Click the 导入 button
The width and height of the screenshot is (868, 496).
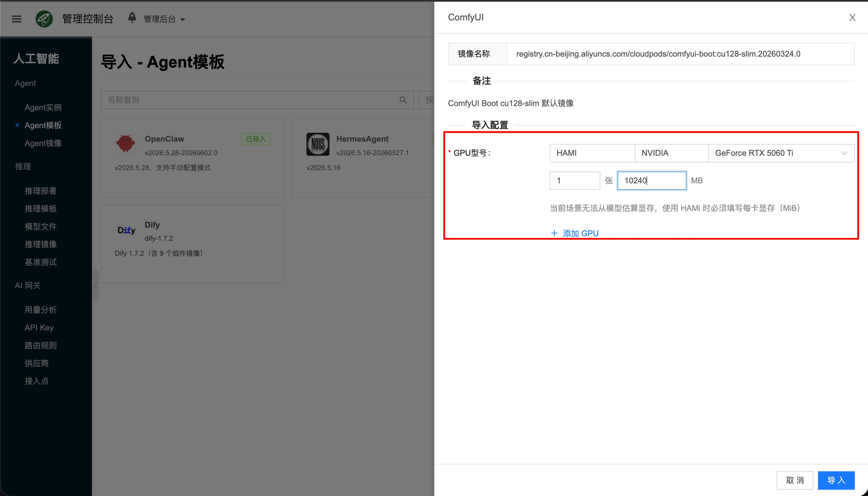tap(836, 480)
